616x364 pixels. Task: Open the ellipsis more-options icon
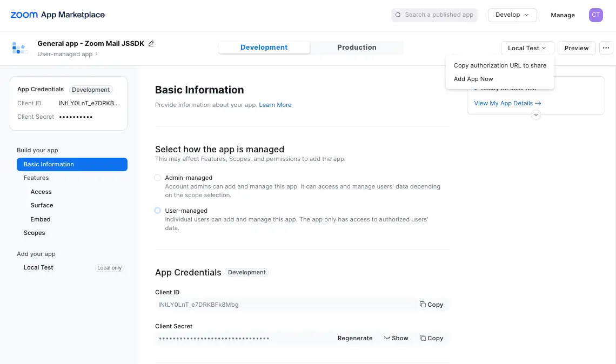pos(606,48)
